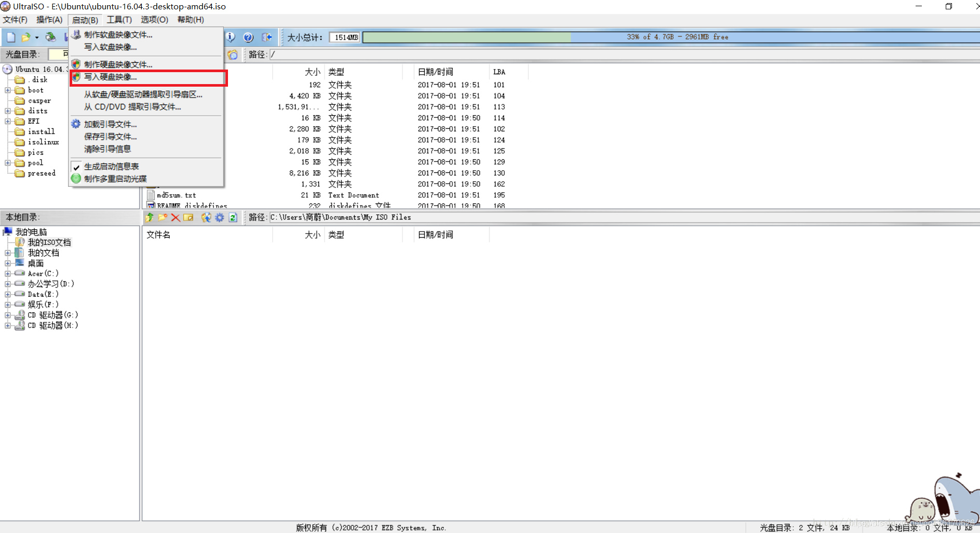Click the 启动(B) menu title
The image size is (980, 533).
pos(85,20)
